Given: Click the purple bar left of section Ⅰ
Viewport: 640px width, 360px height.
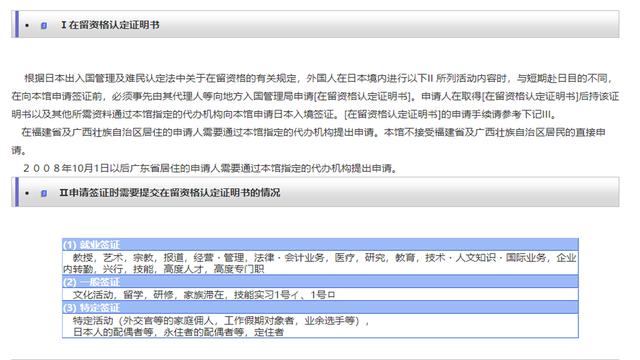Looking at the screenshot, I should coord(17,24).
